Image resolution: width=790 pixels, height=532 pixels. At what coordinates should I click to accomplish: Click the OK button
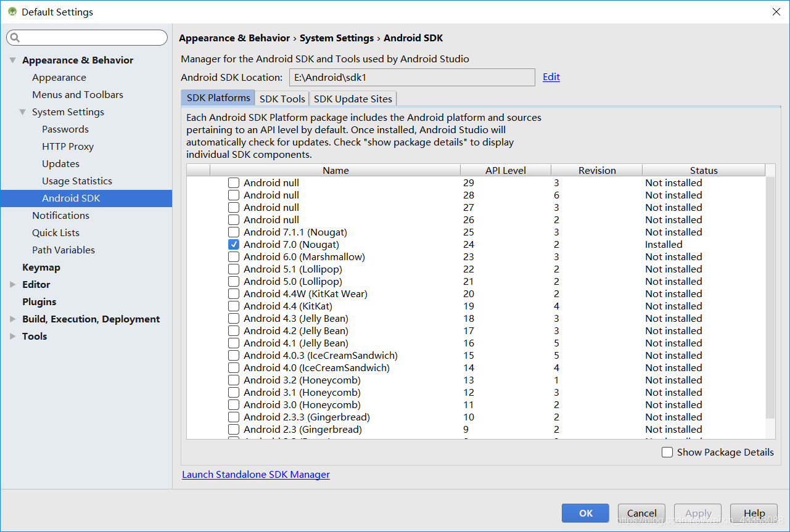coord(585,513)
